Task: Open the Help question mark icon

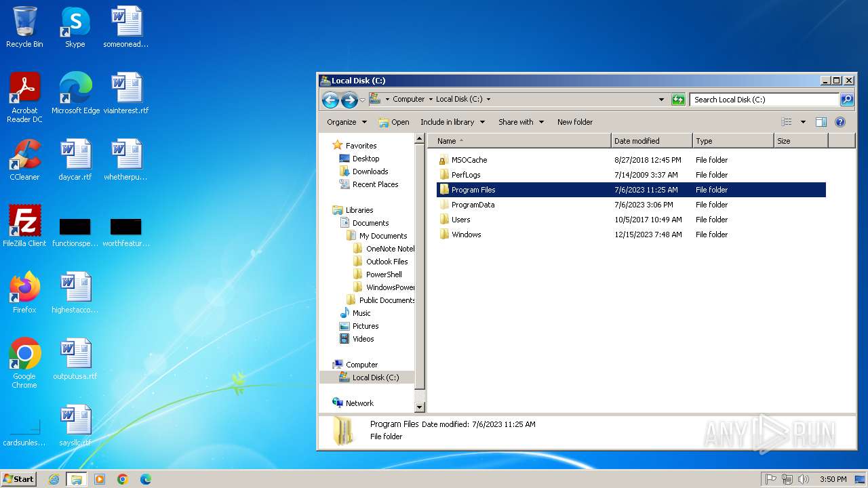Action: [840, 122]
